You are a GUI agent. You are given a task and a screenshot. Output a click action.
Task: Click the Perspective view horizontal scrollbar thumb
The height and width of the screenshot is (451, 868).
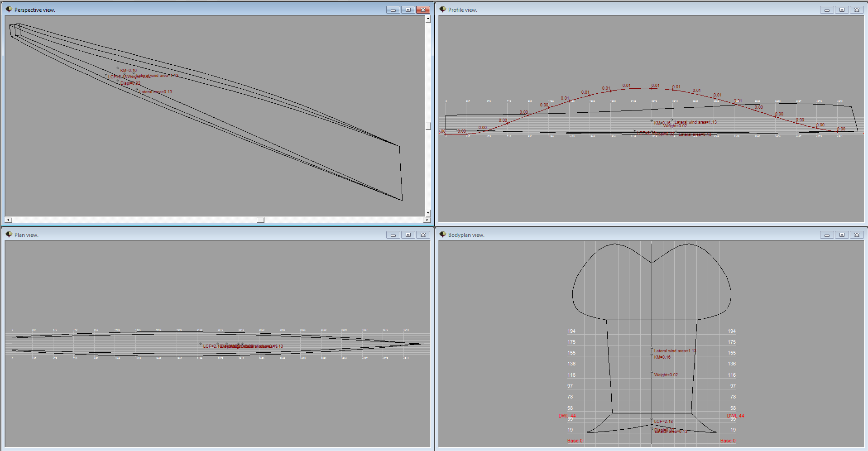point(260,220)
